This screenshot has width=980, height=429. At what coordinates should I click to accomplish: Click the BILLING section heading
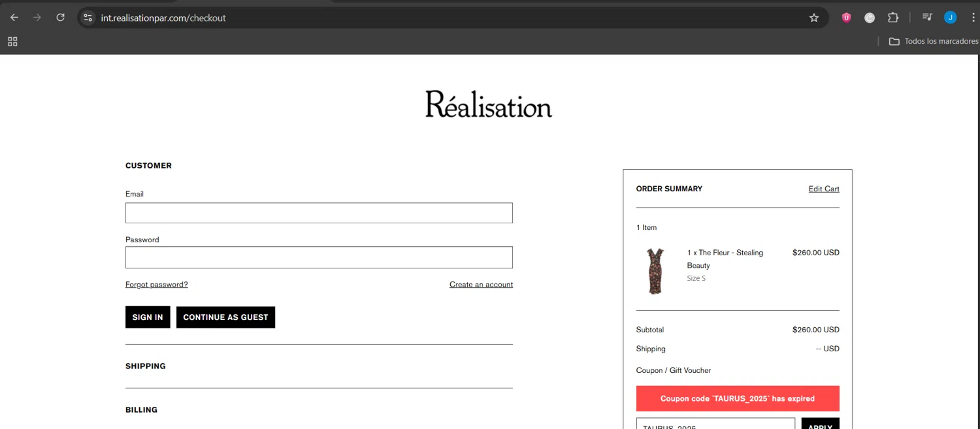point(141,410)
